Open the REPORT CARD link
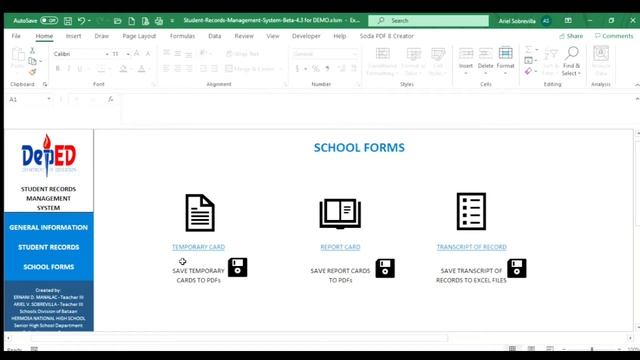The image size is (640, 360). 340,247
